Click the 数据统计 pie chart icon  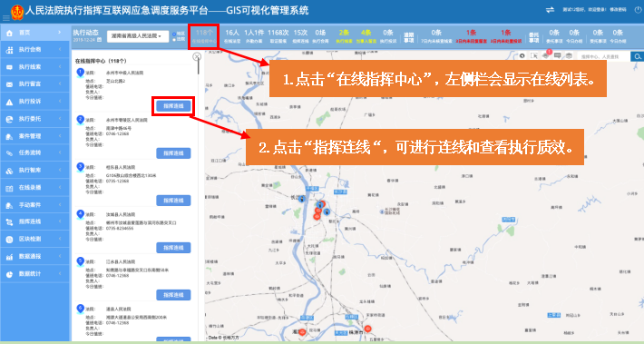(9, 274)
